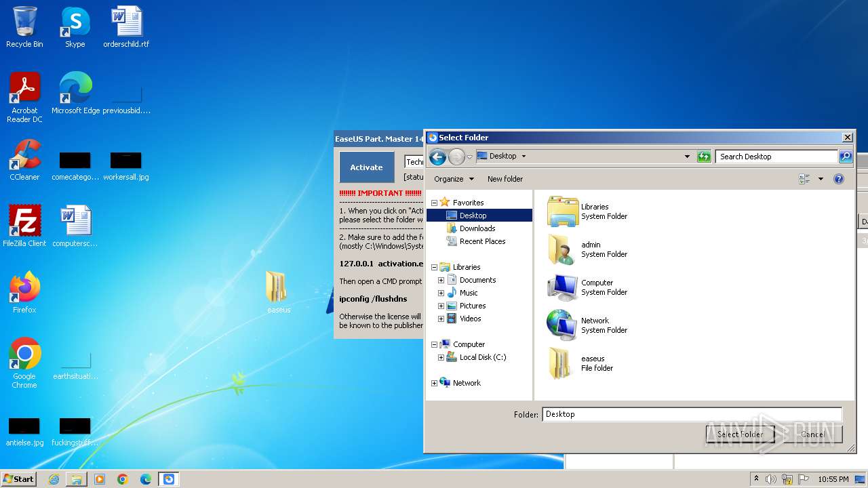Select the computersc... document on desktop
The height and width of the screenshot is (488, 868).
(75, 226)
